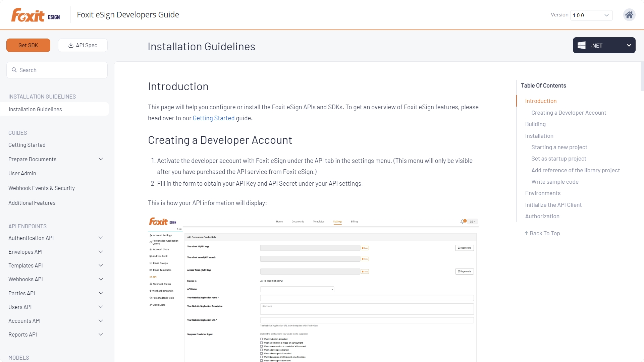Jump to Initialize the API Client
The width and height of the screenshot is (644, 362).
(553, 205)
